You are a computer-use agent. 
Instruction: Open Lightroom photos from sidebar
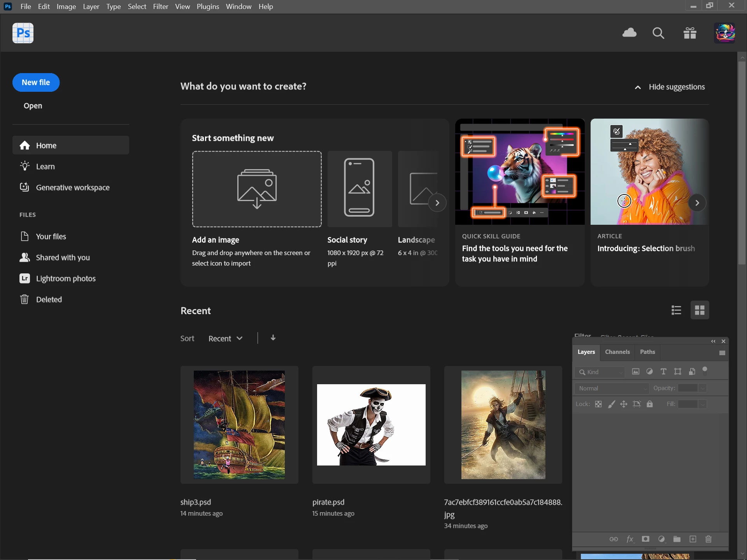pyautogui.click(x=65, y=278)
